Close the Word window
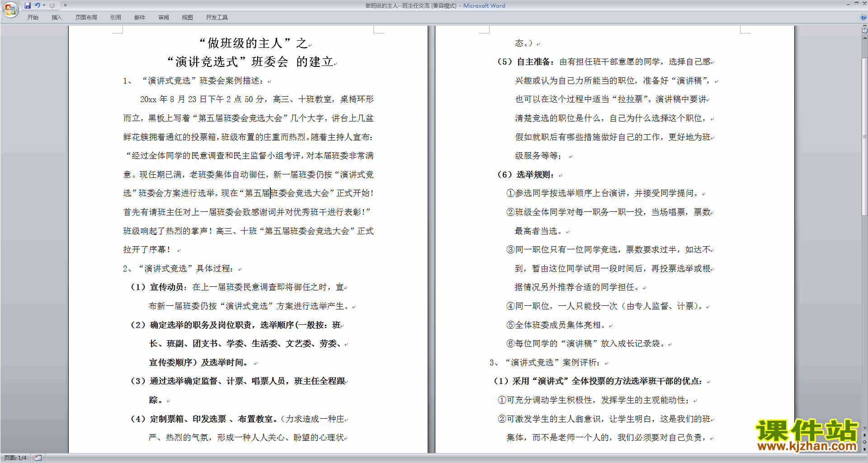 [x=864, y=4]
